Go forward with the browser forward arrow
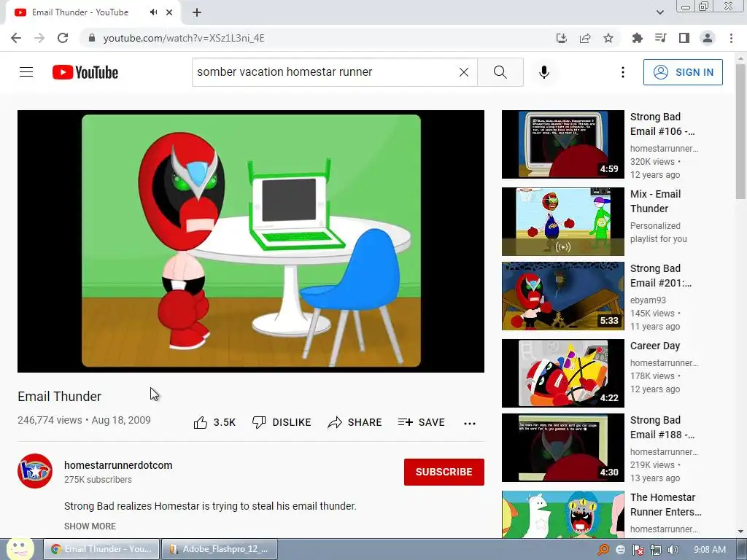The width and height of the screenshot is (747, 560). click(x=39, y=38)
